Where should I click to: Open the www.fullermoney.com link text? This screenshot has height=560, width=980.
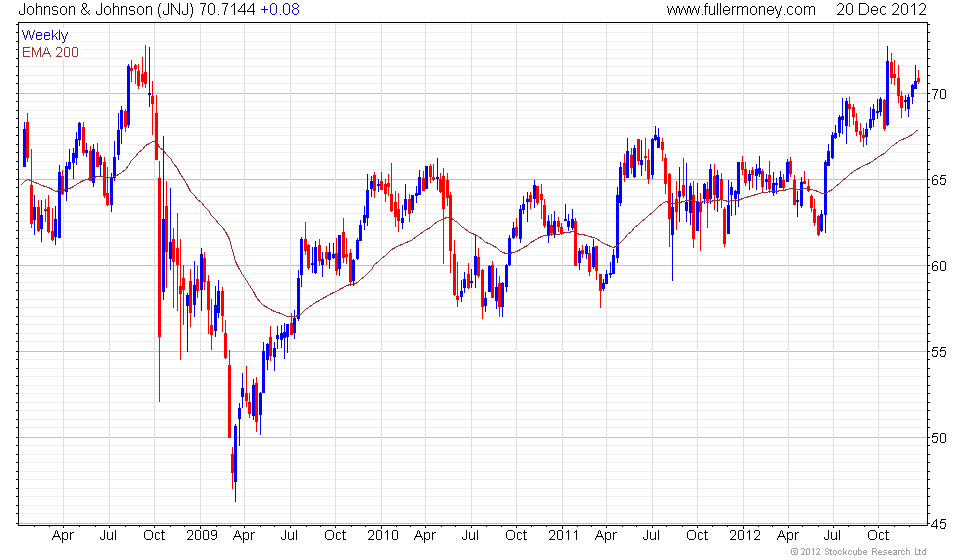[741, 9]
